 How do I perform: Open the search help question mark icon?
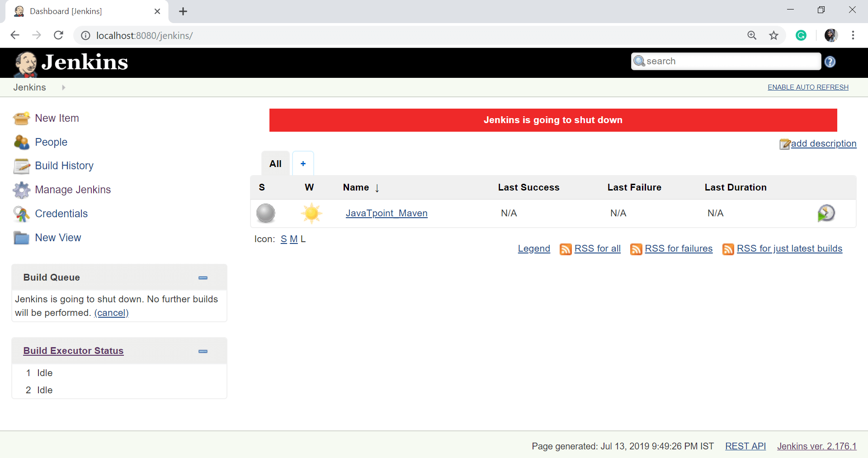tap(830, 62)
